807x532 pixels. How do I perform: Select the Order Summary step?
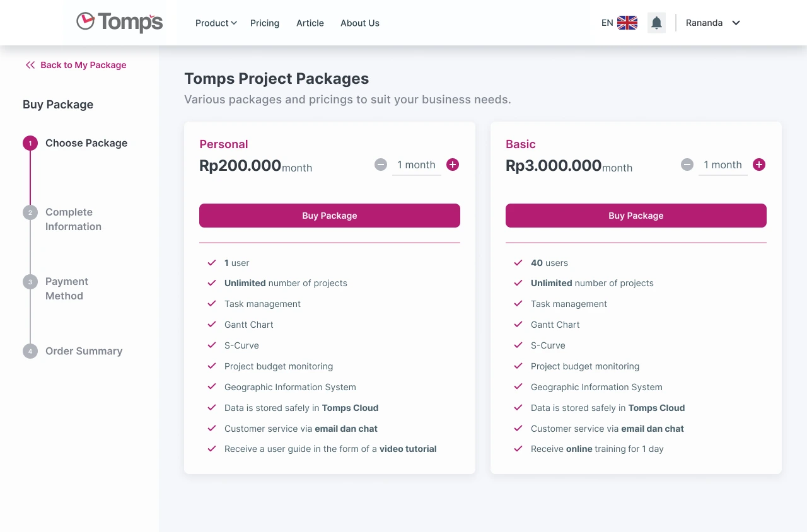[30, 351]
